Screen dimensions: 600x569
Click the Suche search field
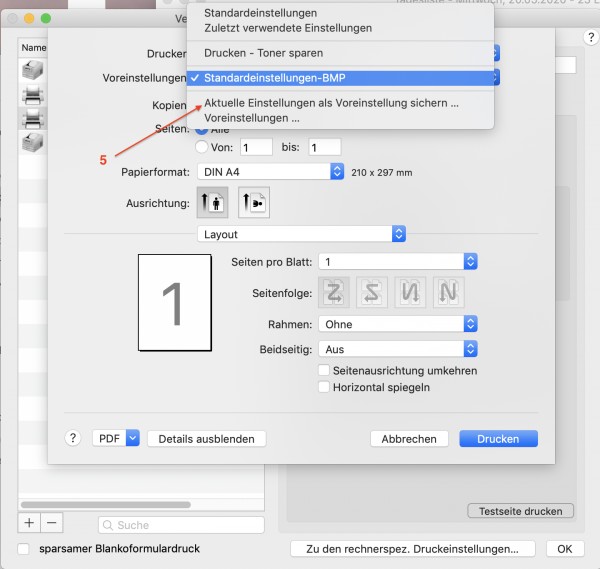181,525
